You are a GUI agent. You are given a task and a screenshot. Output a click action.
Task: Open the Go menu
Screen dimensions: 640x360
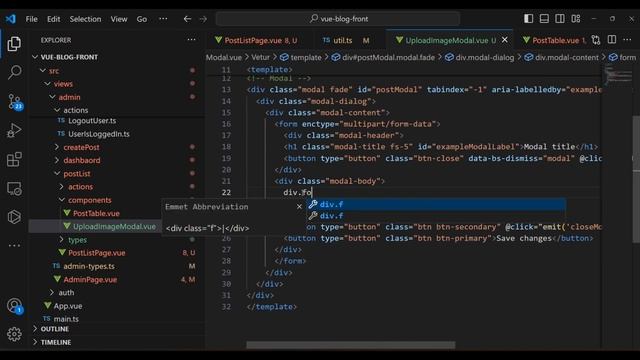(142, 19)
